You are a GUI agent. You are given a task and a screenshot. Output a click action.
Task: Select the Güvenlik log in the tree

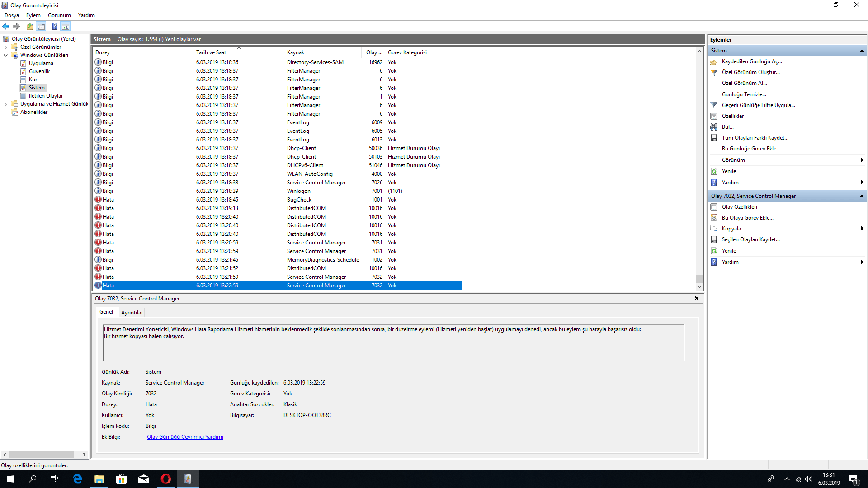point(39,71)
